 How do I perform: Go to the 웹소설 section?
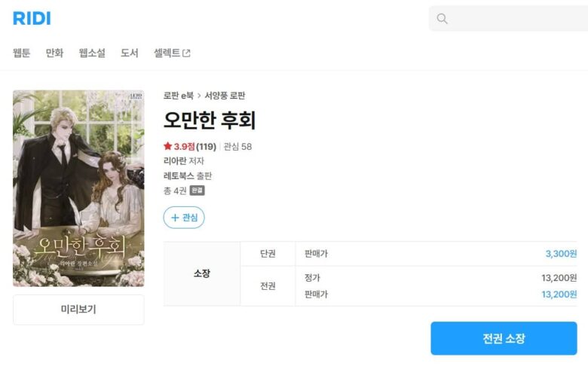[x=92, y=53]
